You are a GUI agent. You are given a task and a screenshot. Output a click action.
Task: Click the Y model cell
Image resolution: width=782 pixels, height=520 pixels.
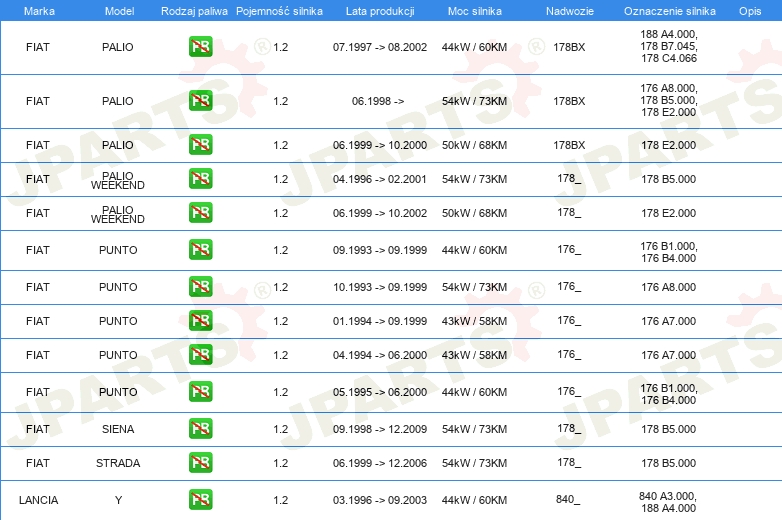[118, 500]
